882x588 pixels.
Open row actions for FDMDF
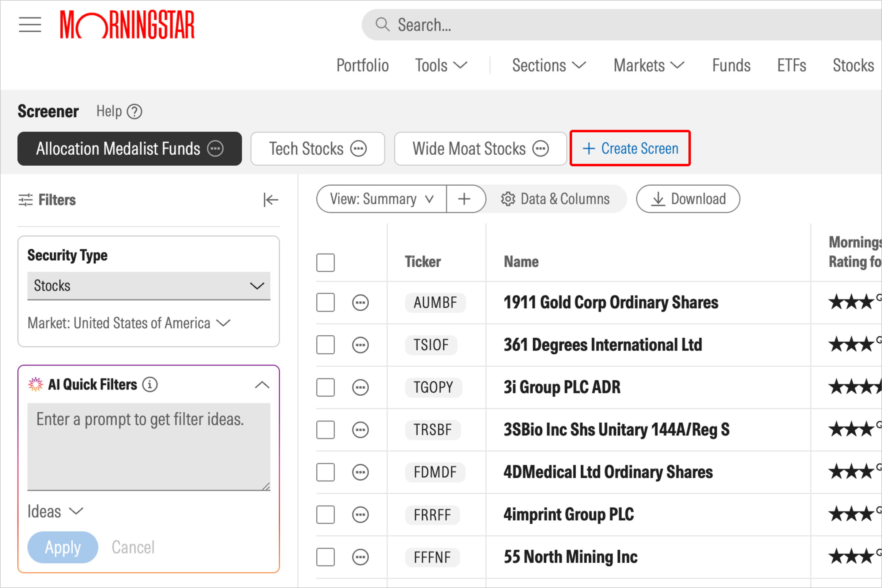point(360,472)
